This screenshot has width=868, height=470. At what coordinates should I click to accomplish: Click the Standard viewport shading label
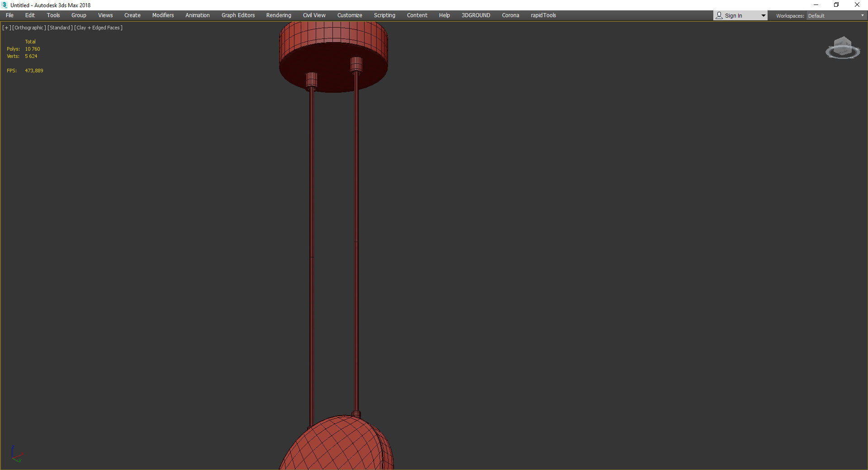60,28
